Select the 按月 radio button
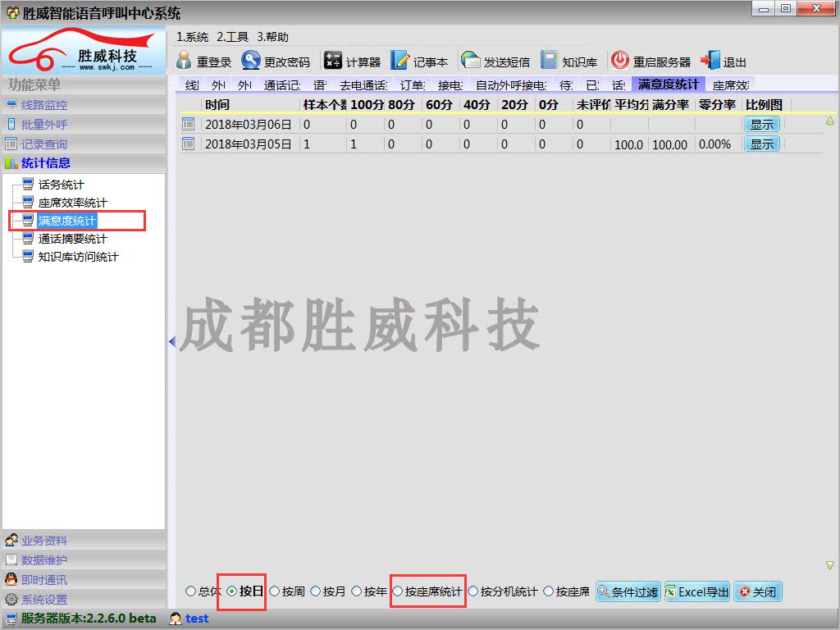The height and width of the screenshot is (630, 840). point(316,591)
